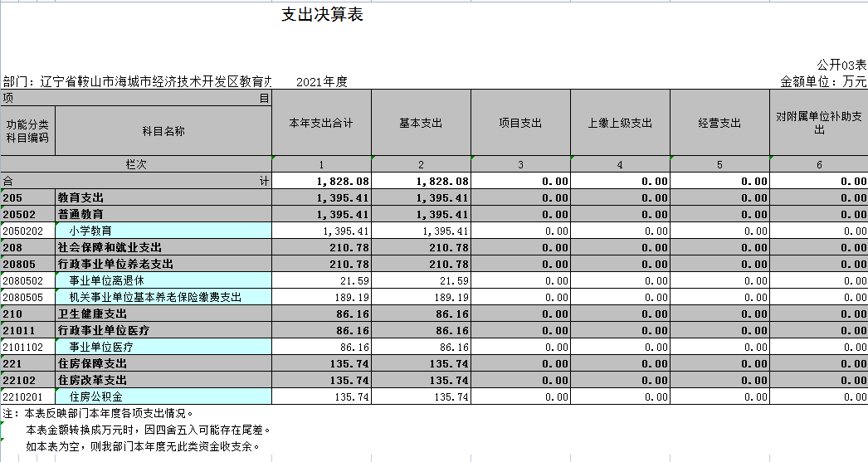Click code cell 208

[x=27, y=247]
